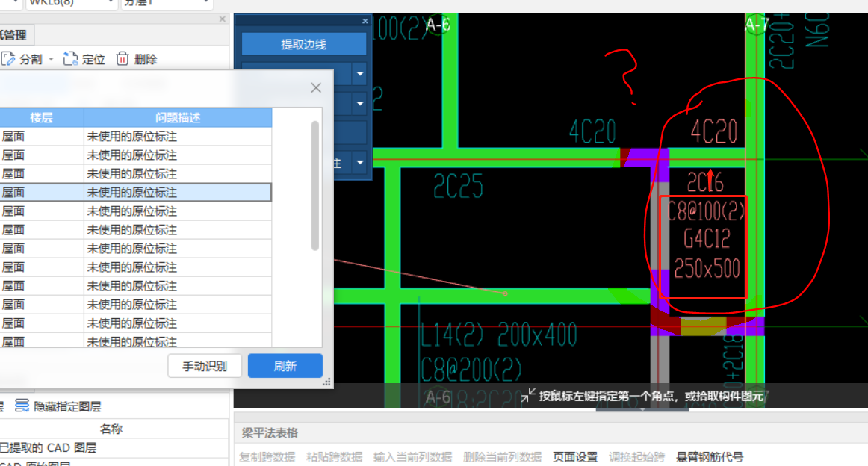Select 已提取的 CAD 图层 item

click(48, 447)
